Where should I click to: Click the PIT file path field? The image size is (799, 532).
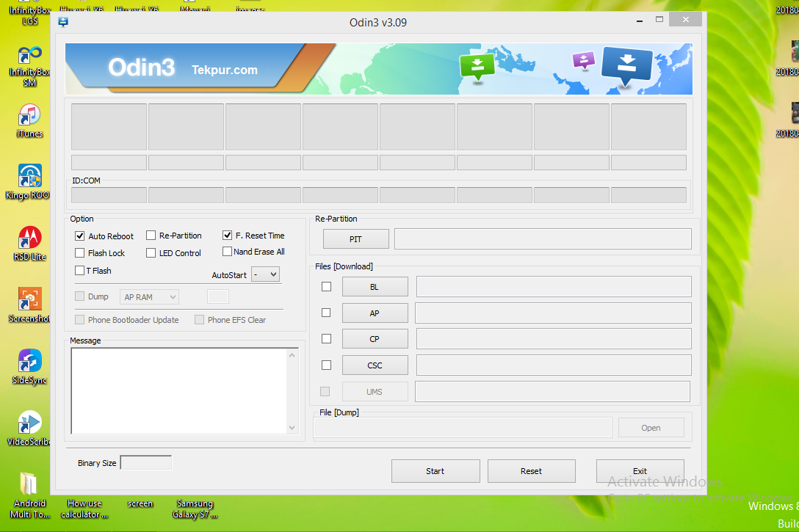coord(543,238)
